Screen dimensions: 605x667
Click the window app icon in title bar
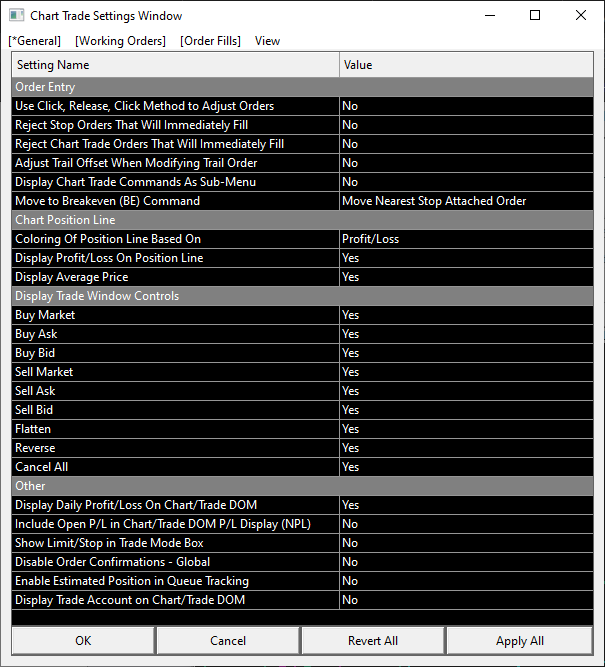click(17, 15)
